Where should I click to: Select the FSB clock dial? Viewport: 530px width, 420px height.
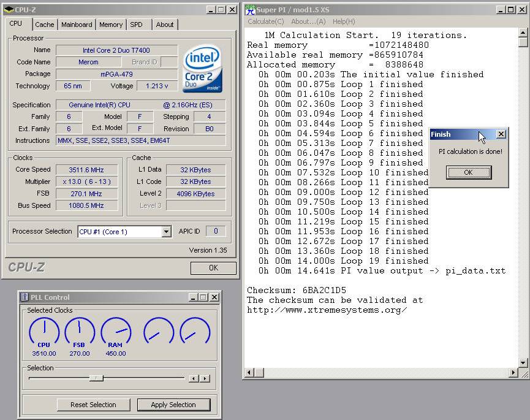click(80, 331)
